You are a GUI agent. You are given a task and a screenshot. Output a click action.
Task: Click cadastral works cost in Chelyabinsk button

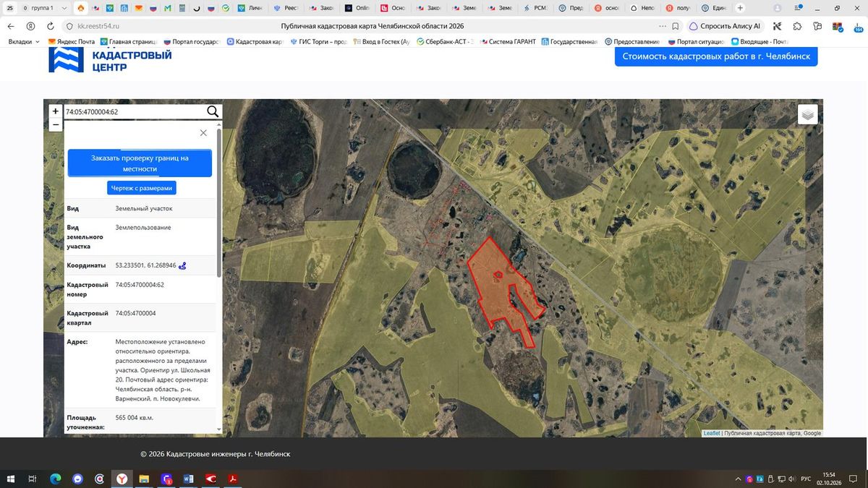(716, 56)
